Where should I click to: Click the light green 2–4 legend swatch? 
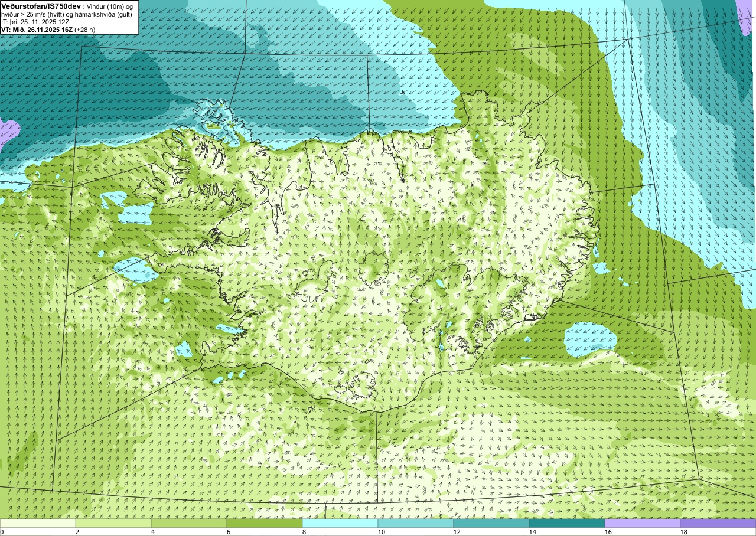[113, 523]
